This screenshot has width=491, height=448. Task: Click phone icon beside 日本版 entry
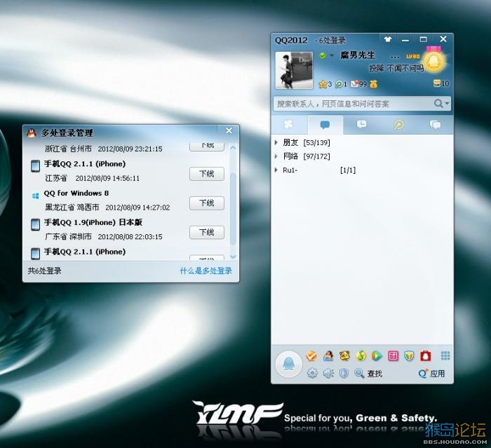(35, 225)
